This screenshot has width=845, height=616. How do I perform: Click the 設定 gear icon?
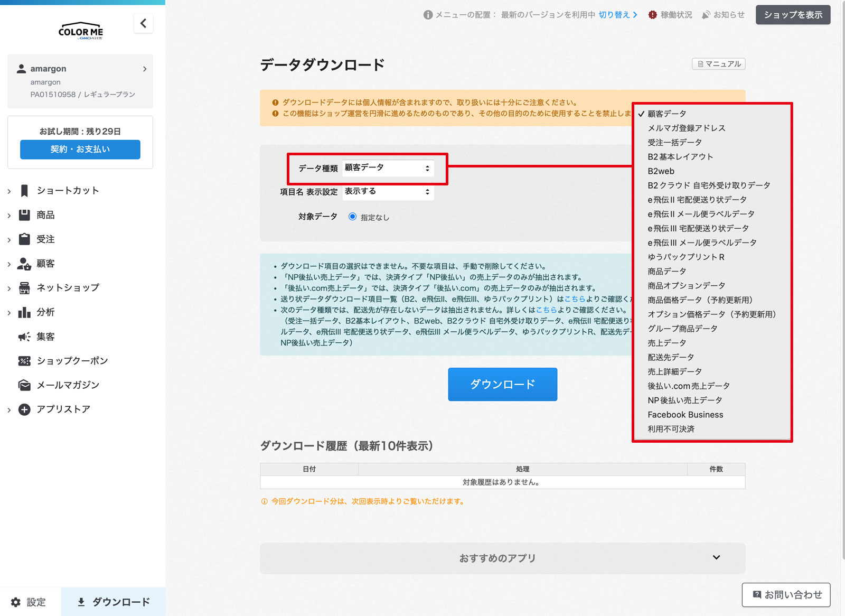[16, 602]
